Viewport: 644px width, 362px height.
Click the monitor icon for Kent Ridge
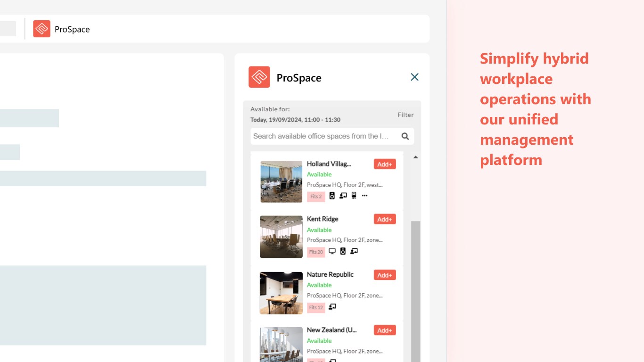click(332, 251)
